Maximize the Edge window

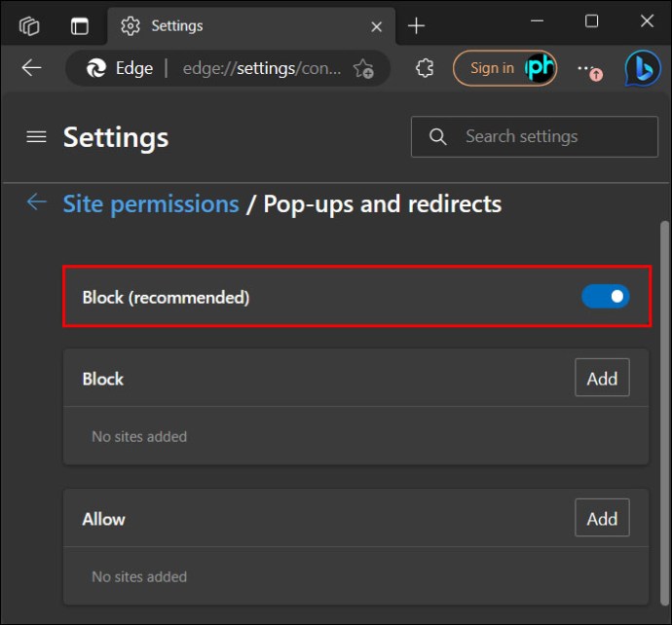(591, 20)
